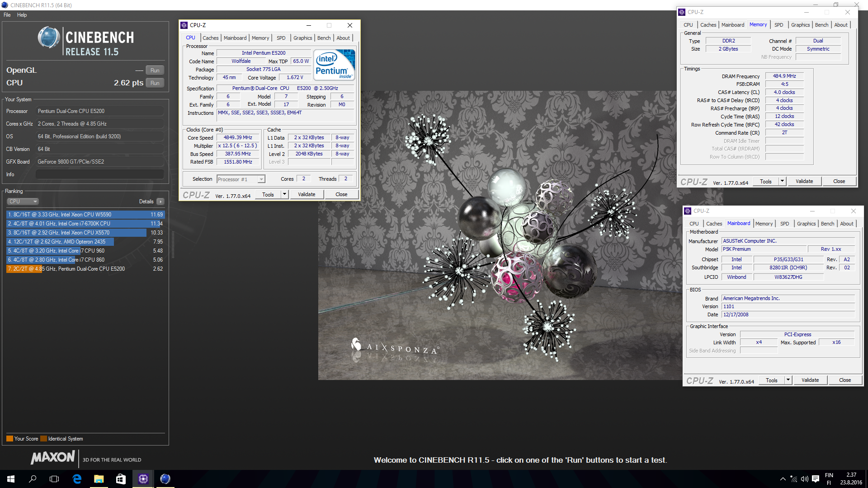This screenshot has width=868, height=488.
Task: Open taskbar clock and date
Action: pyautogui.click(x=851, y=479)
